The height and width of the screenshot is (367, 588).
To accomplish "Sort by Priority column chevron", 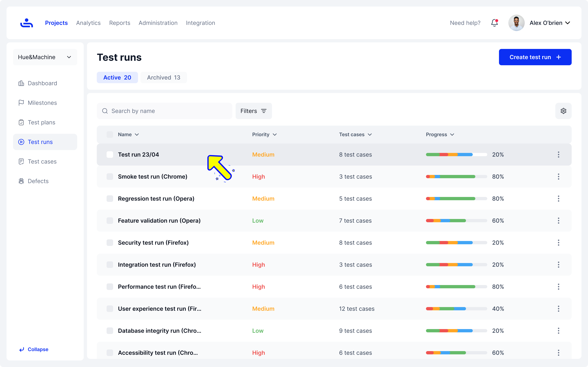I will click(x=275, y=135).
